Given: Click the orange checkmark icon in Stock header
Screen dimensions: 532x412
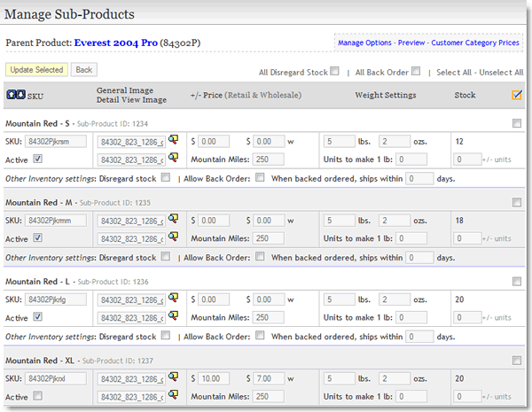Looking at the screenshot, I should [517, 95].
